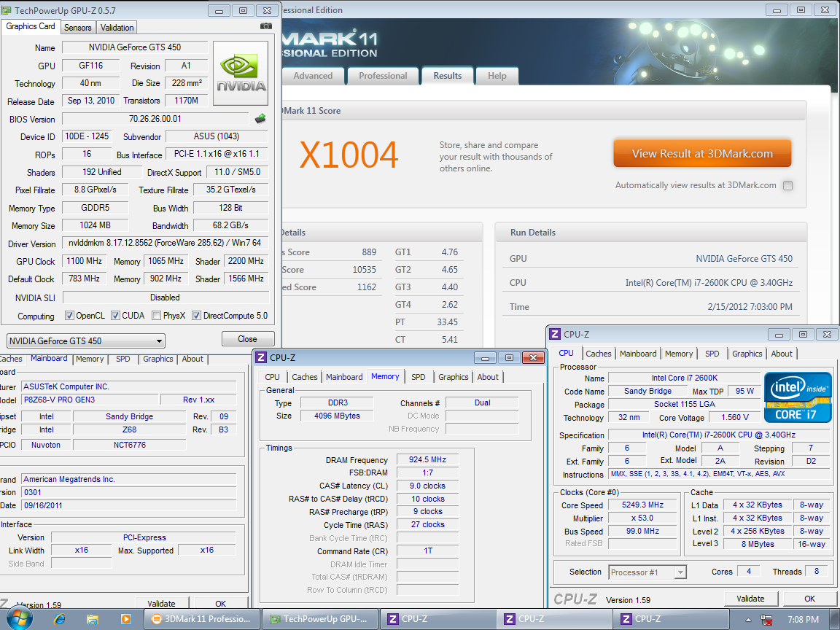Toggle the CUDA checkbox in GPU-Z
The height and width of the screenshot is (630, 840).
pyautogui.click(x=115, y=316)
